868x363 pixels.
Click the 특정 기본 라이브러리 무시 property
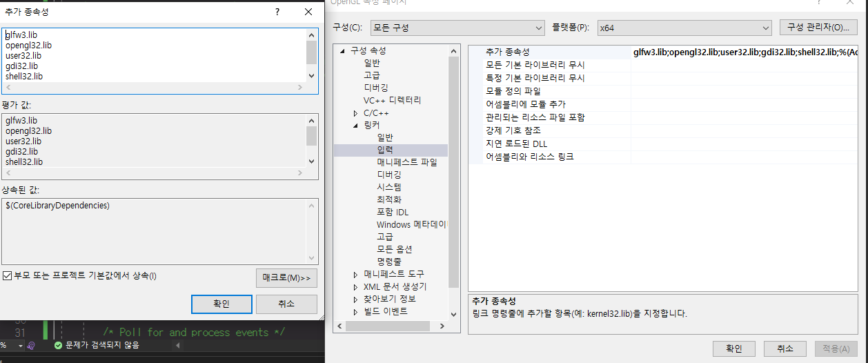tap(664, 78)
